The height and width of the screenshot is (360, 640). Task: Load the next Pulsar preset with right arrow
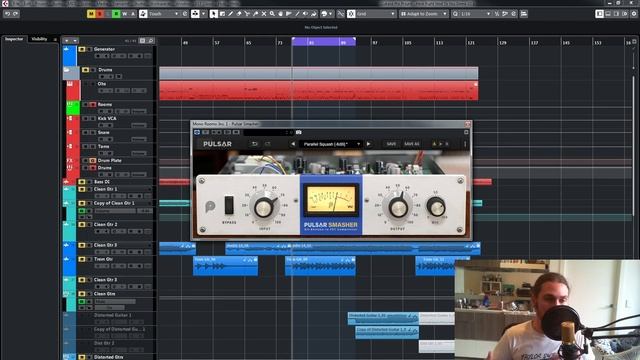click(369, 144)
